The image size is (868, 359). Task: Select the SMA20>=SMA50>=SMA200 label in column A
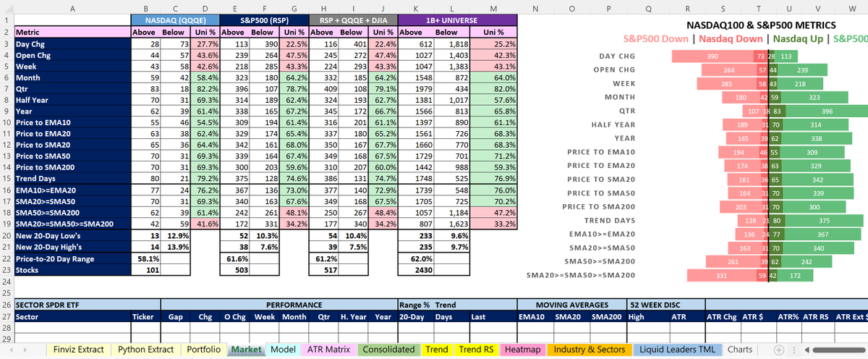[x=72, y=224]
